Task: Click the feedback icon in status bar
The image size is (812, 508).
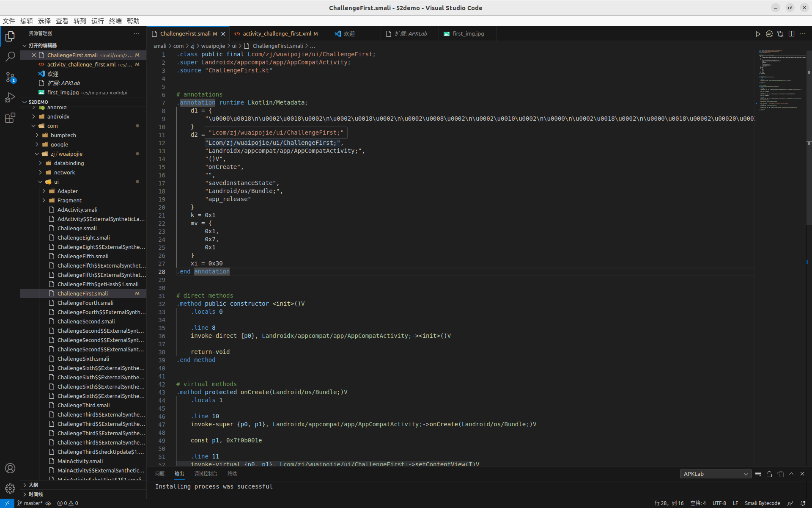Action: [x=790, y=503]
